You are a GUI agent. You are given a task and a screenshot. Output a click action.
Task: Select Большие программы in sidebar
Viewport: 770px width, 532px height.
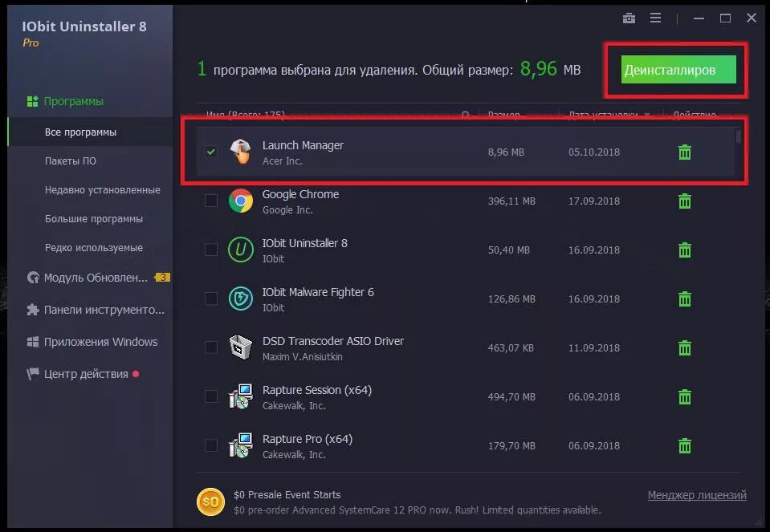pos(94,219)
